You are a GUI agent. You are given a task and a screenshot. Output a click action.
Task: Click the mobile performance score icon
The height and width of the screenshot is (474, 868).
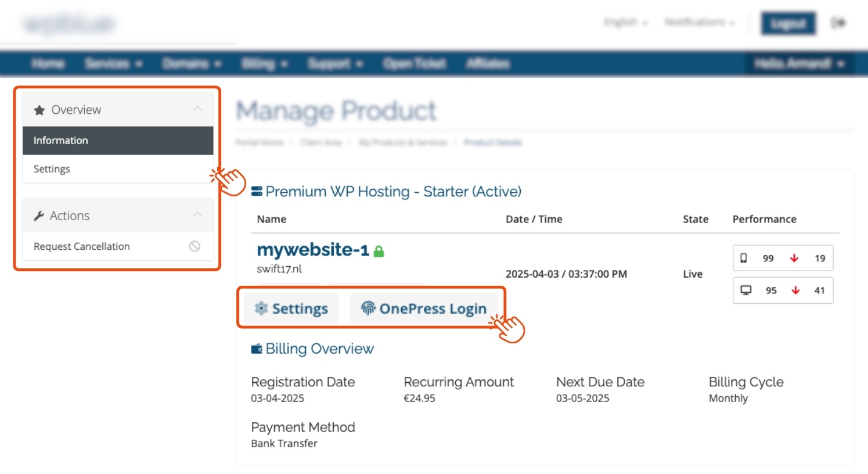pos(743,258)
